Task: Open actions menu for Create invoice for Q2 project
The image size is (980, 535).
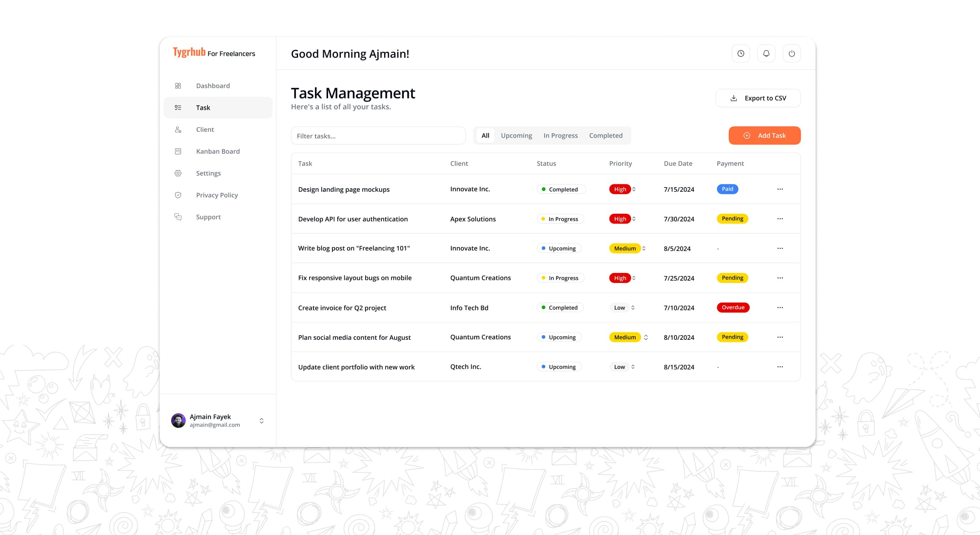Action: 780,307
